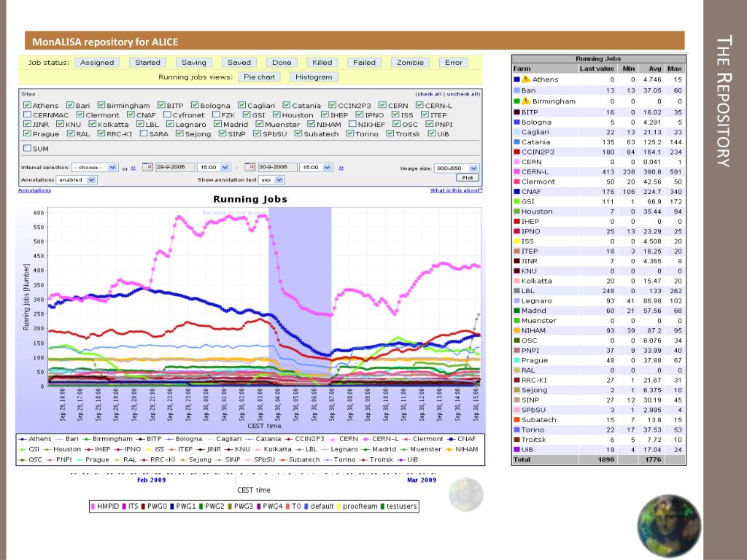747x560 pixels.
Task: Click the start date field 29-9-2008
Action: click(175, 167)
